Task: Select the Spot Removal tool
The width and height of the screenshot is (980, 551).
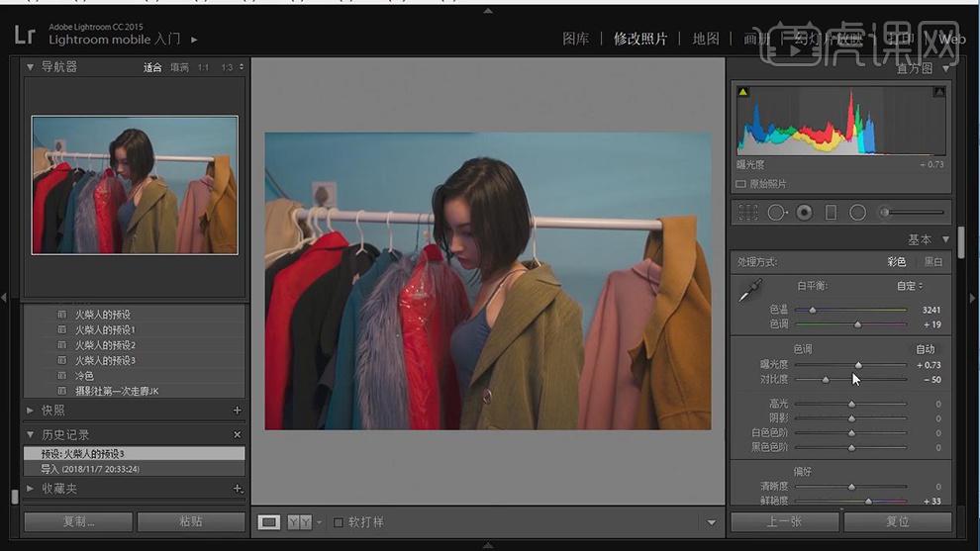Action: click(777, 213)
